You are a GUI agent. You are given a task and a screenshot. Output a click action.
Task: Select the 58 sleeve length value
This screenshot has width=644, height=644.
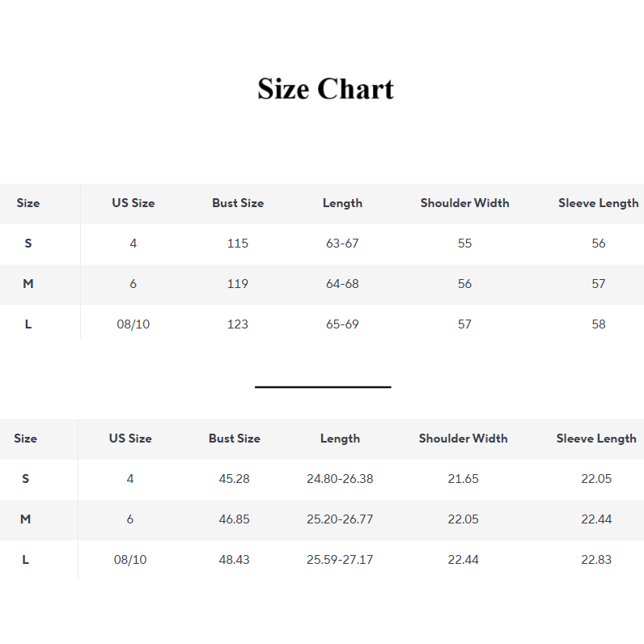pos(598,324)
